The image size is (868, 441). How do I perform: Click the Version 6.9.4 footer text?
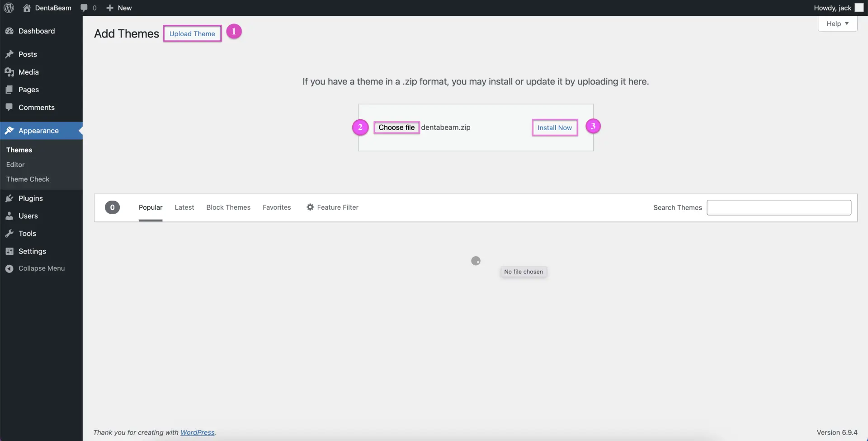(837, 432)
